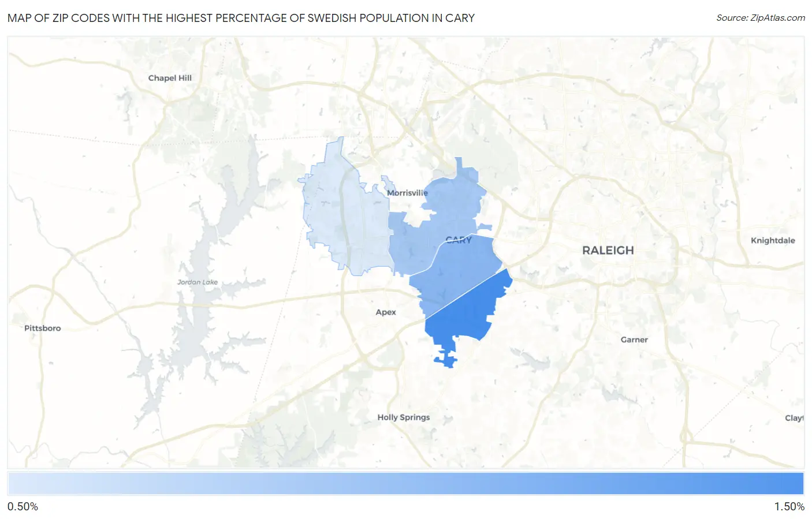Click the CARY label on map
This screenshot has height=519, width=812.
459,240
